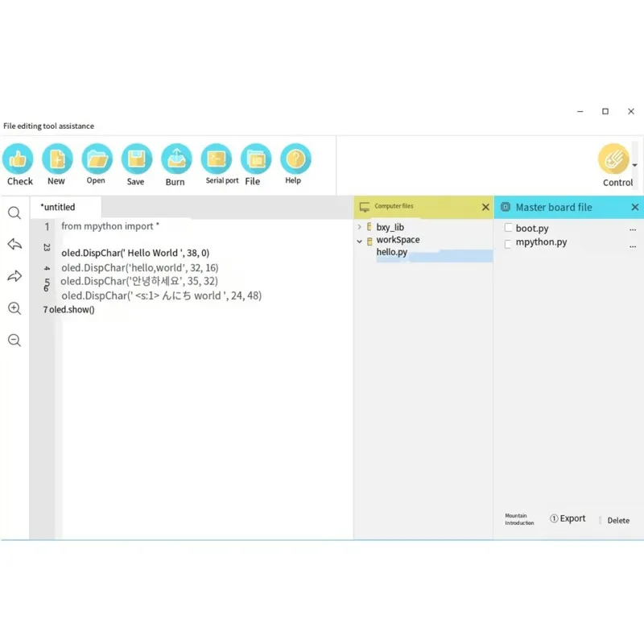
Task: Create a new file with New icon
Action: [x=57, y=159]
